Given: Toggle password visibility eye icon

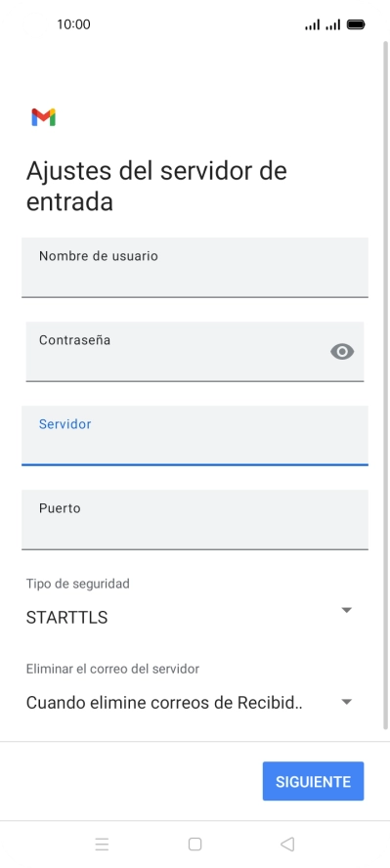Looking at the screenshot, I should tap(342, 352).
